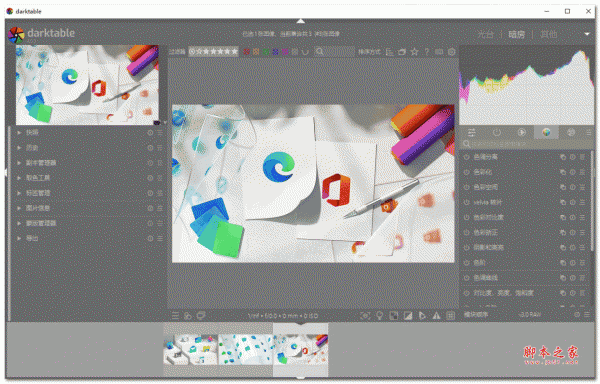Enable the 色调分离 module power button
The height and width of the screenshot is (384, 600).
pos(466,157)
